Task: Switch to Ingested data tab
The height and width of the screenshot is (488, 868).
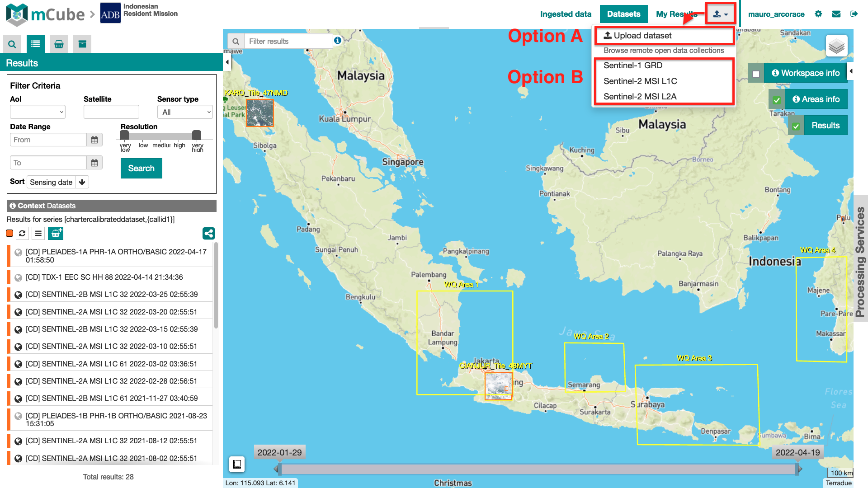Action: click(x=566, y=14)
